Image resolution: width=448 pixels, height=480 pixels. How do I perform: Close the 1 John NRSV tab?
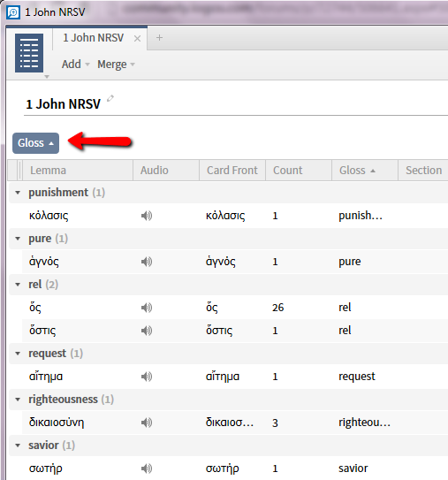pyautogui.click(x=137, y=39)
